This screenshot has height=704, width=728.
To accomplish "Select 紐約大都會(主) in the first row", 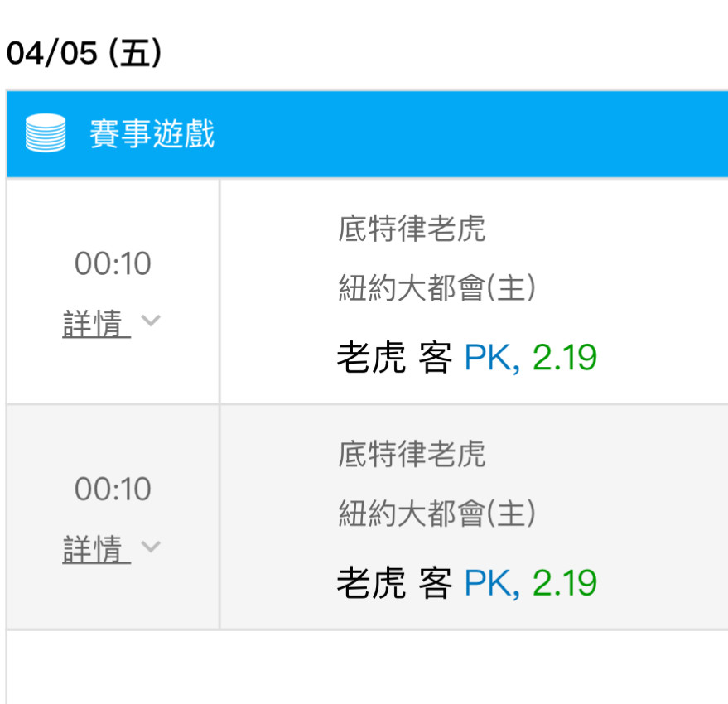I will 437,287.
